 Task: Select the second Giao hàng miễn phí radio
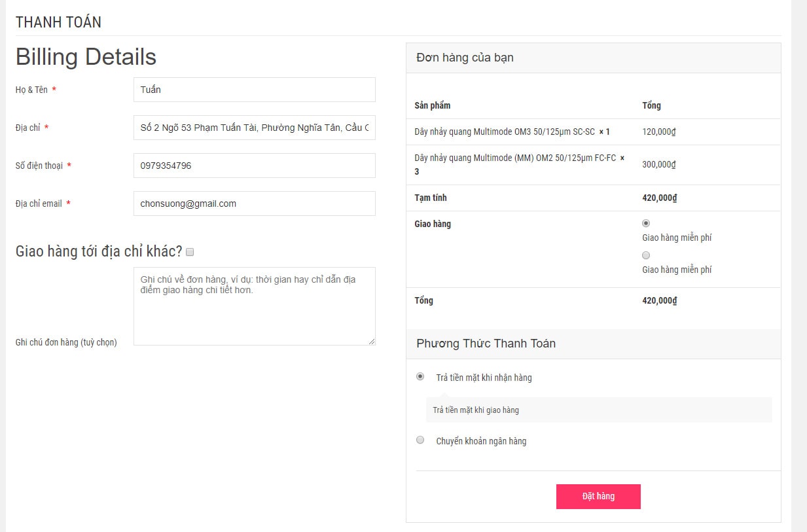tap(646, 255)
